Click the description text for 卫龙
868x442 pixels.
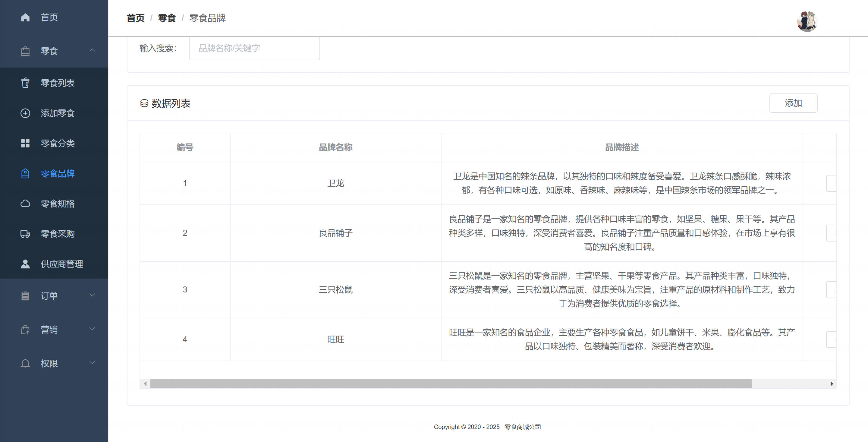pos(622,183)
